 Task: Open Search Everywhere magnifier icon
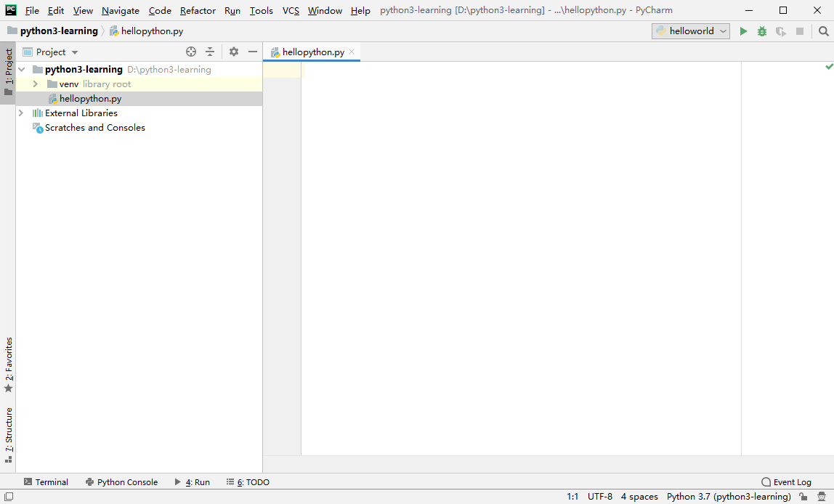click(x=823, y=31)
